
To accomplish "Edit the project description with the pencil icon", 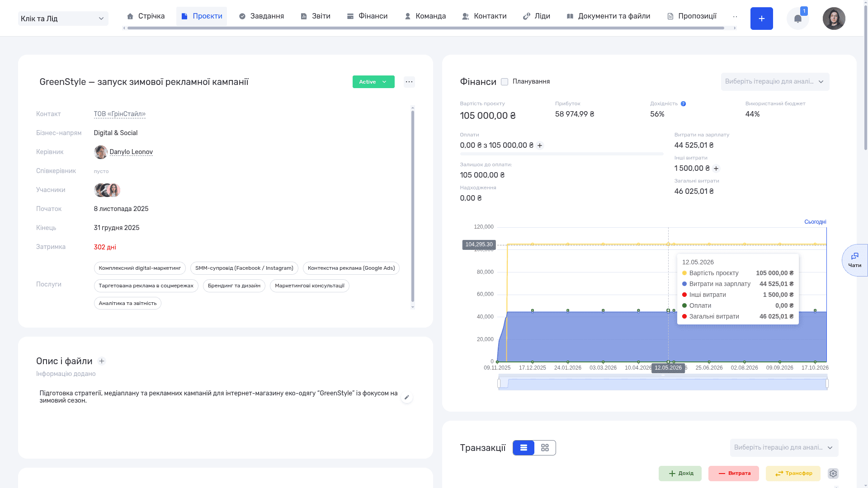I will 406,397.
